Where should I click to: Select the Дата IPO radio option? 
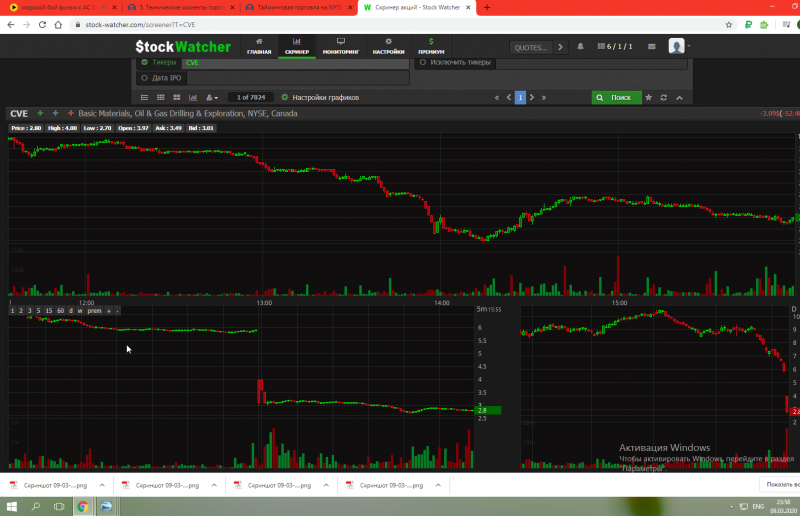144,78
